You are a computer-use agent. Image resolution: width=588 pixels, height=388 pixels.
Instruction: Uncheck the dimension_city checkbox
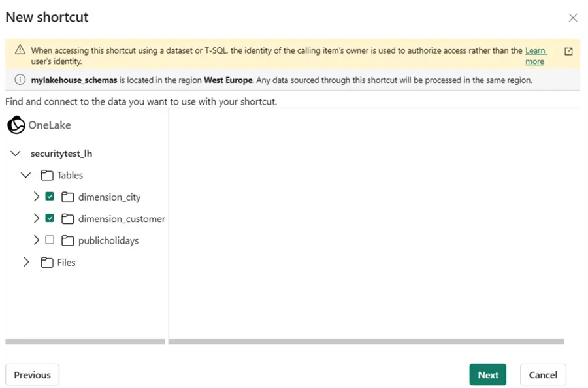[x=50, y=196]
